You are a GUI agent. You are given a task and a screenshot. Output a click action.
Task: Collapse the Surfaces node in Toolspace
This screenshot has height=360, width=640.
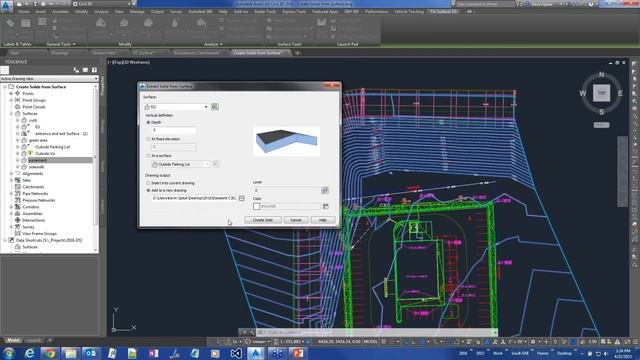coord(11,113)
